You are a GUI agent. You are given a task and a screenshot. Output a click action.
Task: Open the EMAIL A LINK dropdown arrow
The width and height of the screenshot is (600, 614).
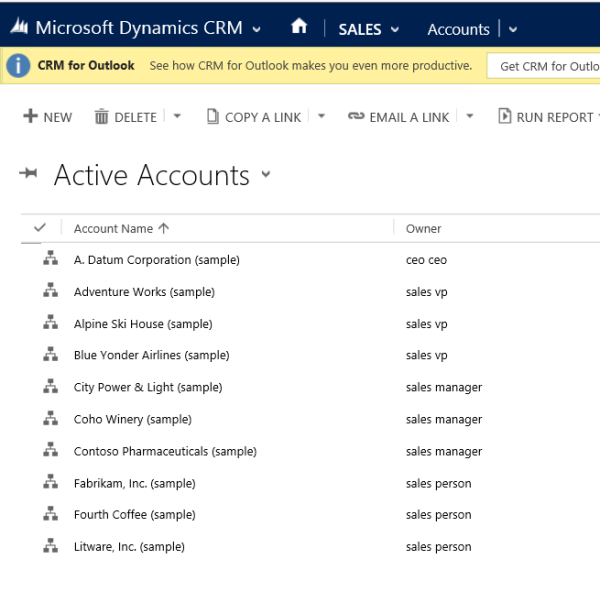pos(470,116)
